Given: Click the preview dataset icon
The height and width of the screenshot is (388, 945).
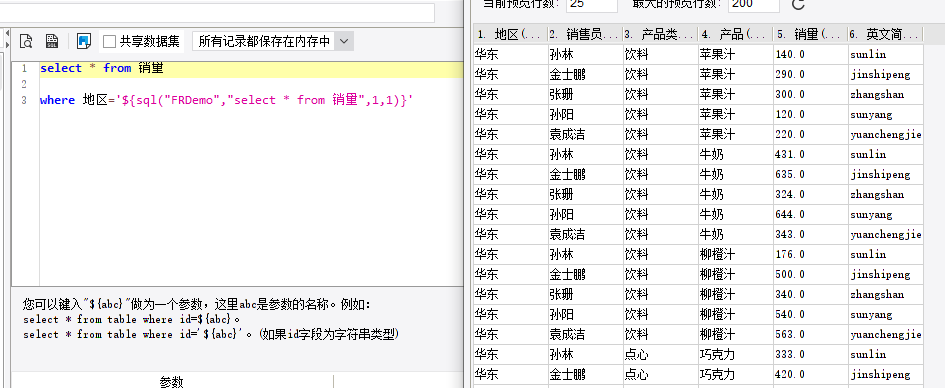Looking at the screenshot, I should (26, 41).
